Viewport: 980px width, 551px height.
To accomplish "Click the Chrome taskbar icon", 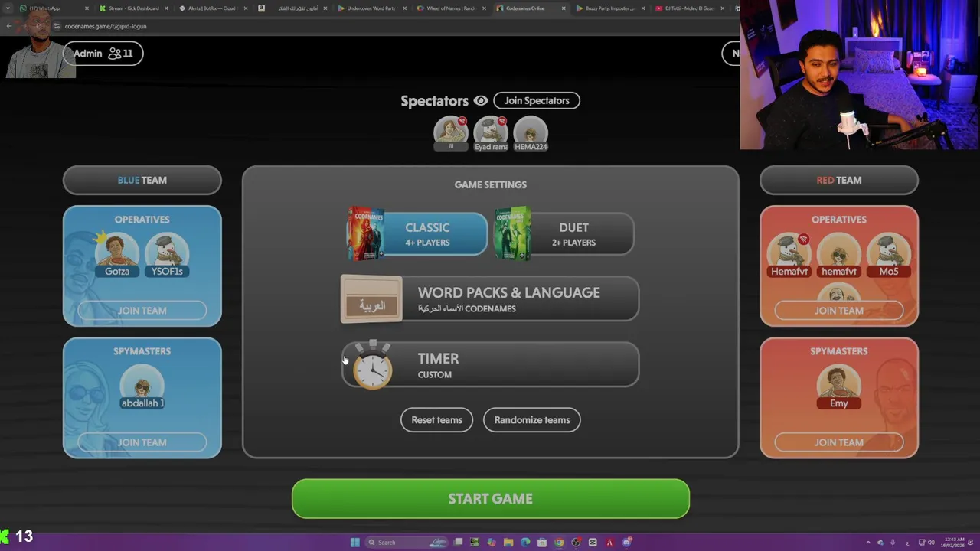I will point(559,543).
